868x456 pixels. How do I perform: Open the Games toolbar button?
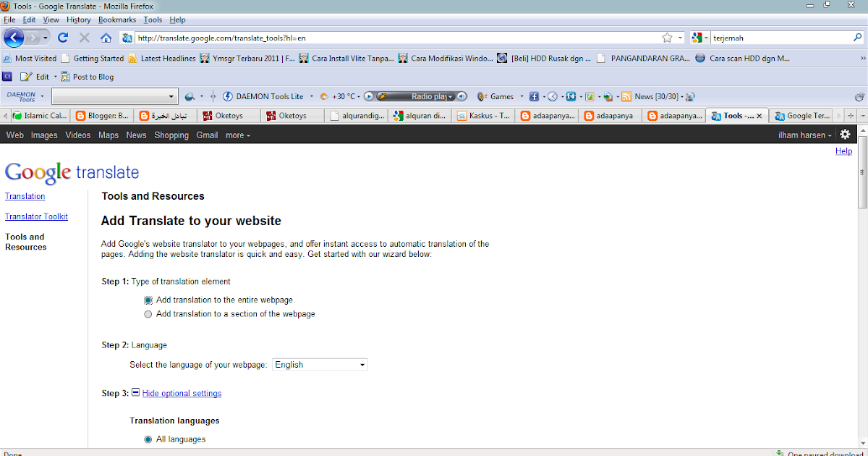click(x=495, y=96)
